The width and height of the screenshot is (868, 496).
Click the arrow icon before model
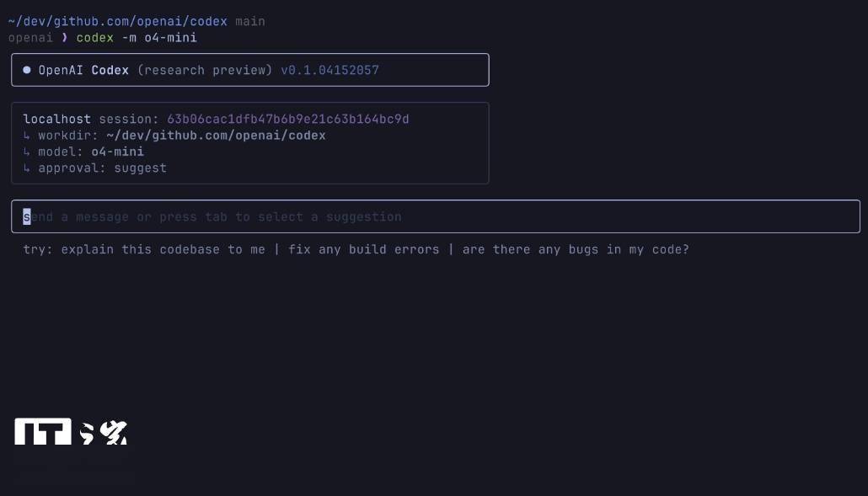click(27, 152)
